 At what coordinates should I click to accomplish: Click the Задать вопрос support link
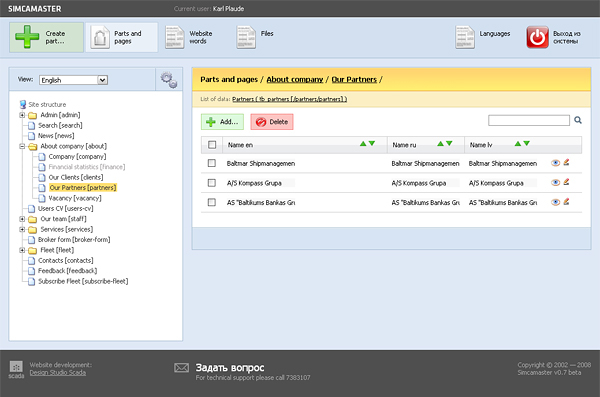(x=230, y=368)
